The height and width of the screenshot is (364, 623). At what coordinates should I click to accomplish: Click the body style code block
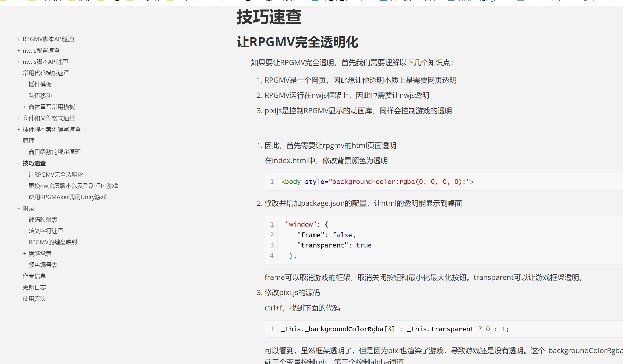click(377, 182)
